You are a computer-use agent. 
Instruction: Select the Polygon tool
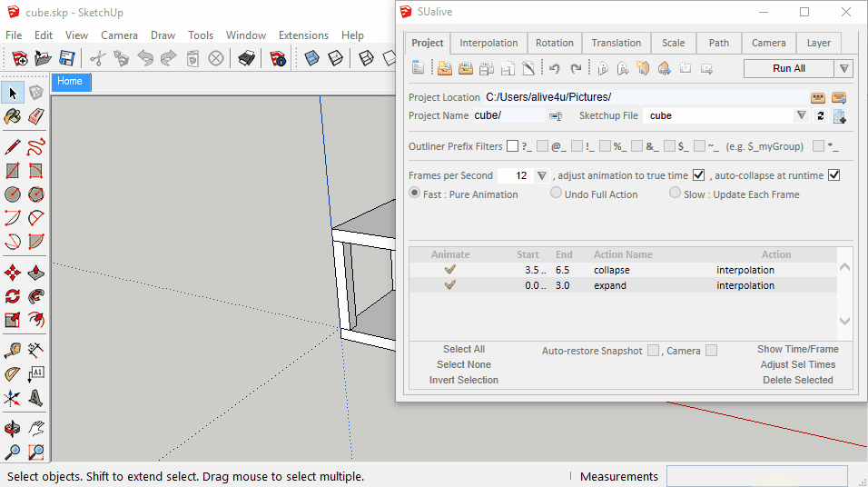pos(36,194)
